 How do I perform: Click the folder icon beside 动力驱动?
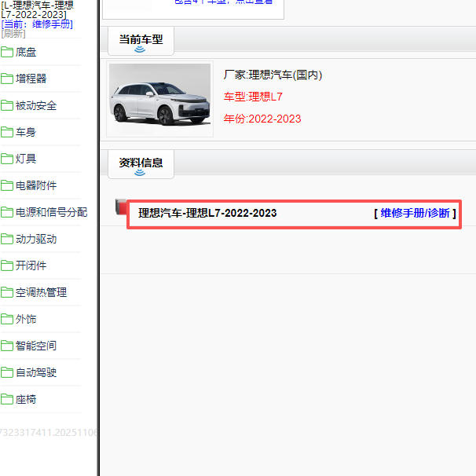[x=7, y=239]
